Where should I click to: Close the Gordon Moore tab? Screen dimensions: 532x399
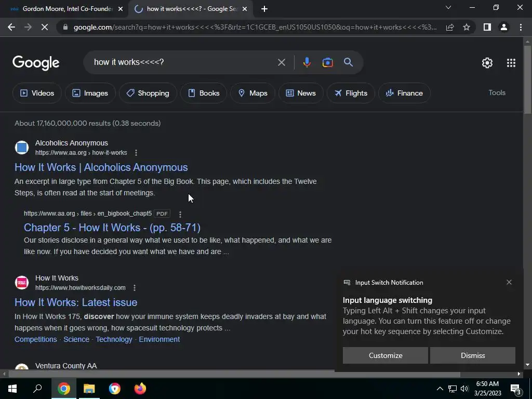click(x=120, y=9)
